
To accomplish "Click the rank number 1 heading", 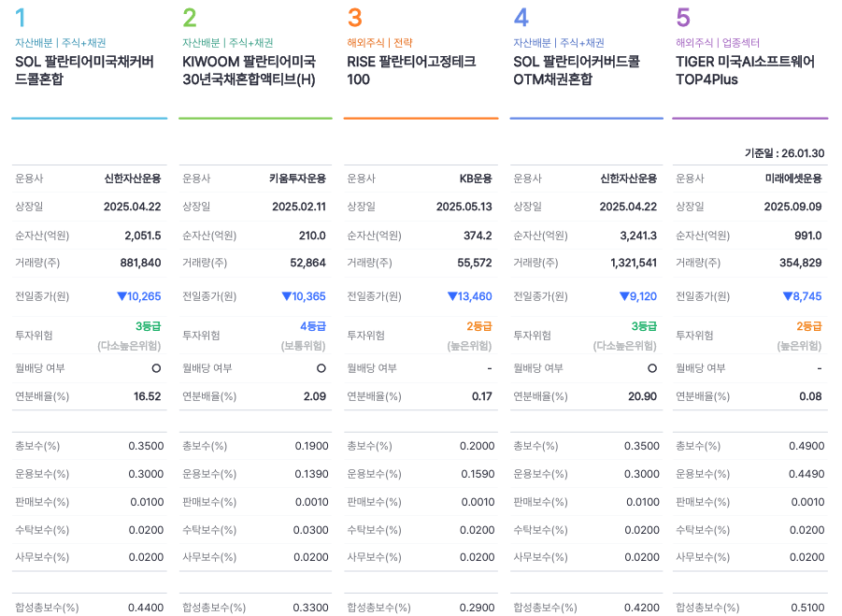I will [21, 18].
